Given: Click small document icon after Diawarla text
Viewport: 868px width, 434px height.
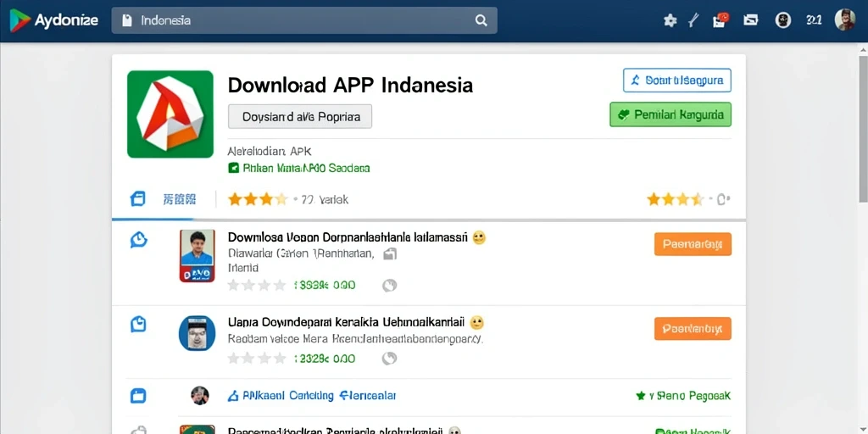Looking at the screenshot, I should 390,254.
